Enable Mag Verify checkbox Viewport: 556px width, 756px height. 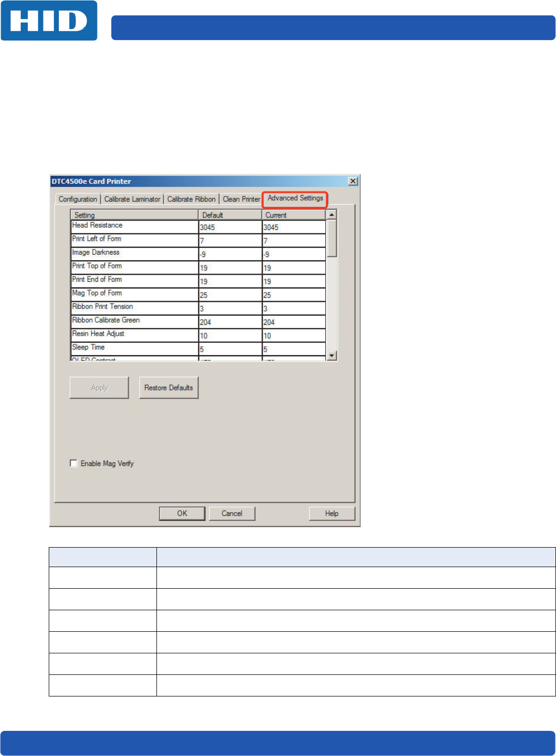point(74,463)
